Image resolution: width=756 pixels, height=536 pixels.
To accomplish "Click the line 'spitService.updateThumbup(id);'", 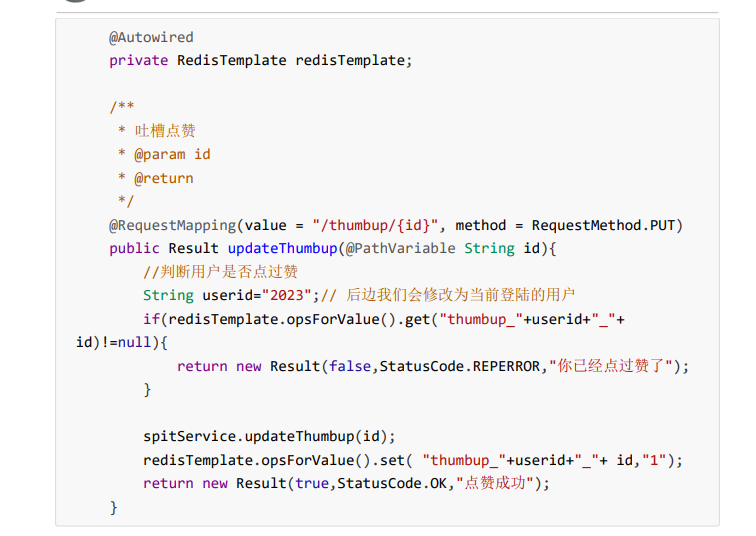I will (x=269, y=436).
